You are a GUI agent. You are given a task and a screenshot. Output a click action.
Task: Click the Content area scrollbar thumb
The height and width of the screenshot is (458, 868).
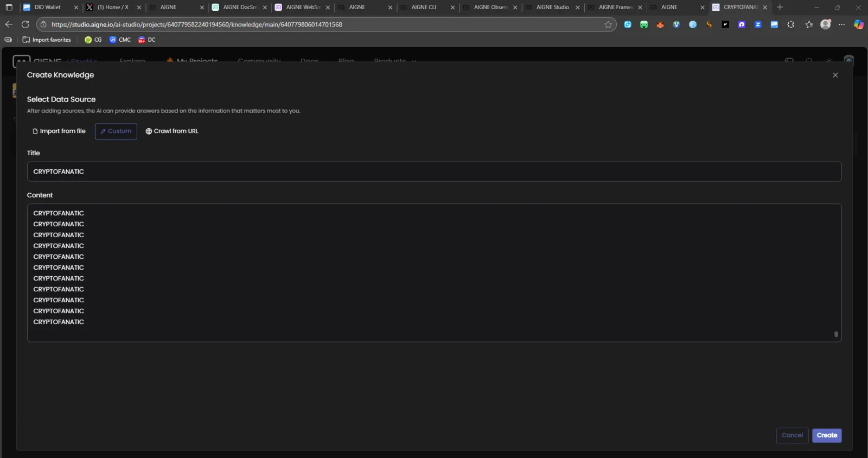pyautogui.click(x=836, y=334)
